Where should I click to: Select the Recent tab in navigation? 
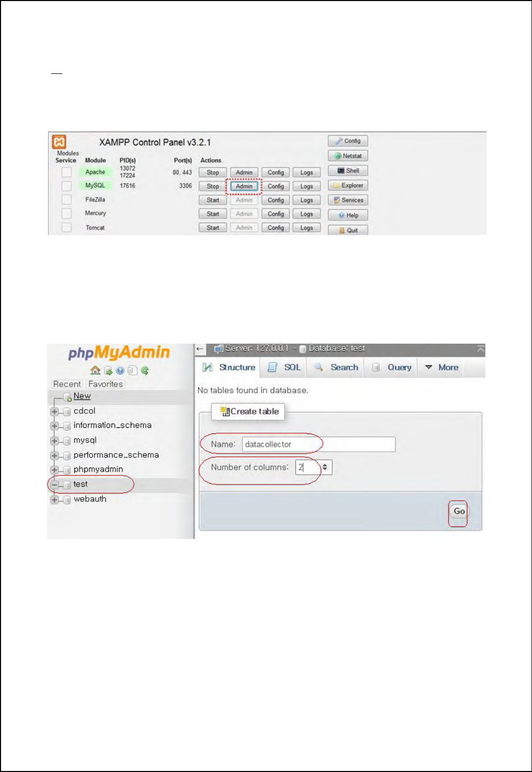pyautogui.click(x=67, y=384)
